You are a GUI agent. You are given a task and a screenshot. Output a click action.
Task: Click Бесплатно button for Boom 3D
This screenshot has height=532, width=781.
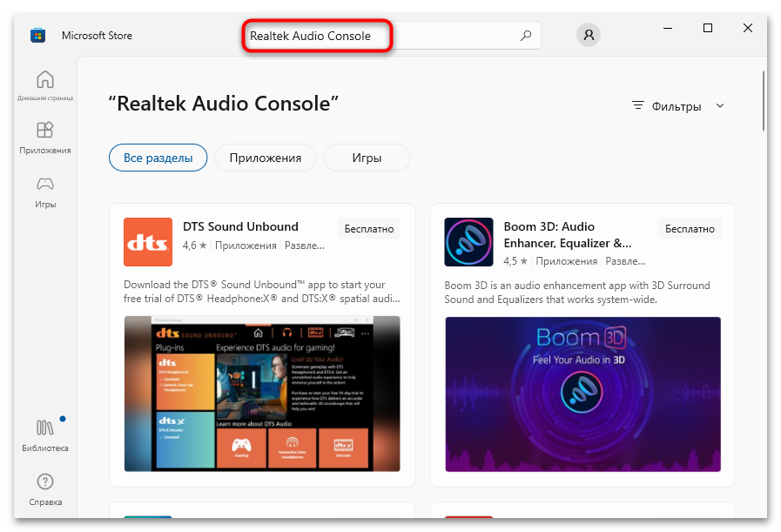point(690,229)
